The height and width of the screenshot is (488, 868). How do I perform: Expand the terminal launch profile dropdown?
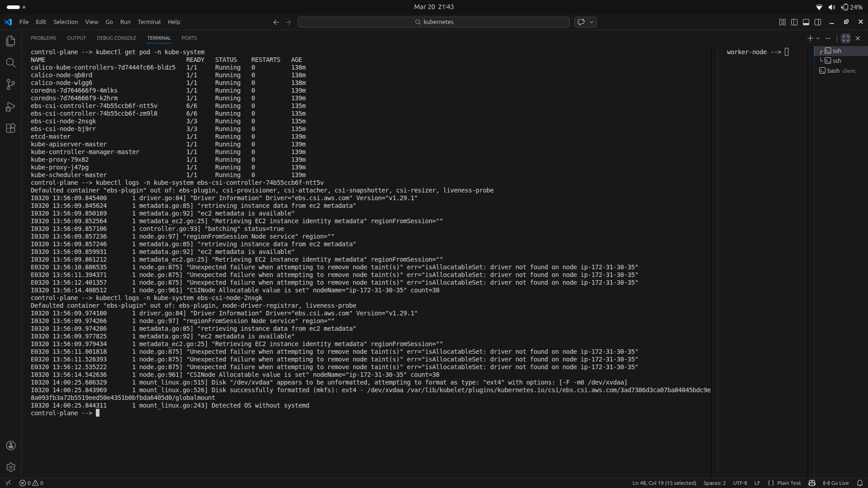[818, 38]
